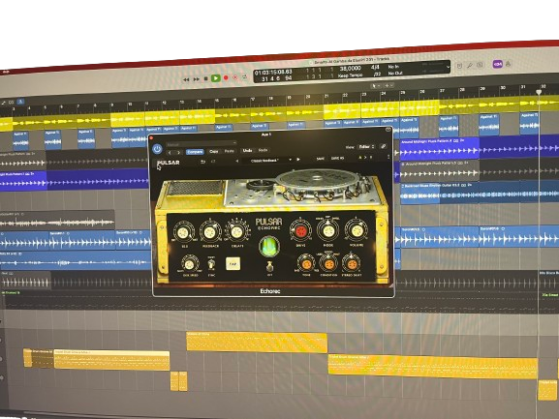Flip the OFF toggle switch below magic eye
This screenshot has height=419, width=559.
[x=270, y=266]
